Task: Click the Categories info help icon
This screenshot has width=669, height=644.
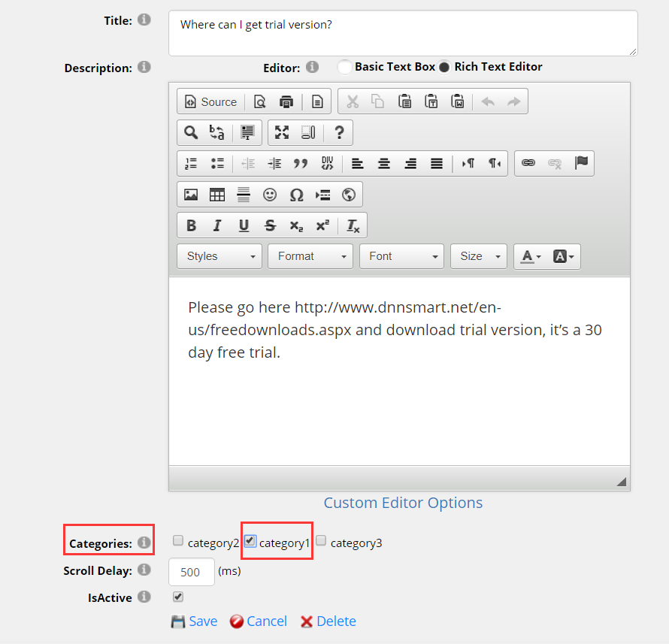Action: pos(144,543)
